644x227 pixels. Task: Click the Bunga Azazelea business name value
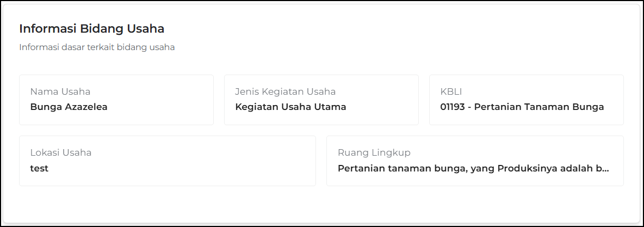69,107
